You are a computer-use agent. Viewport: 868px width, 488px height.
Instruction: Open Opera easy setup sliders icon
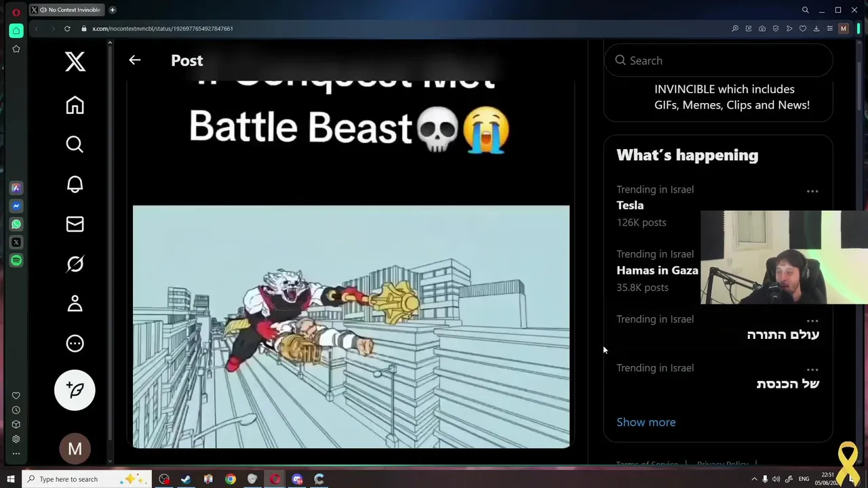[829, 28]
